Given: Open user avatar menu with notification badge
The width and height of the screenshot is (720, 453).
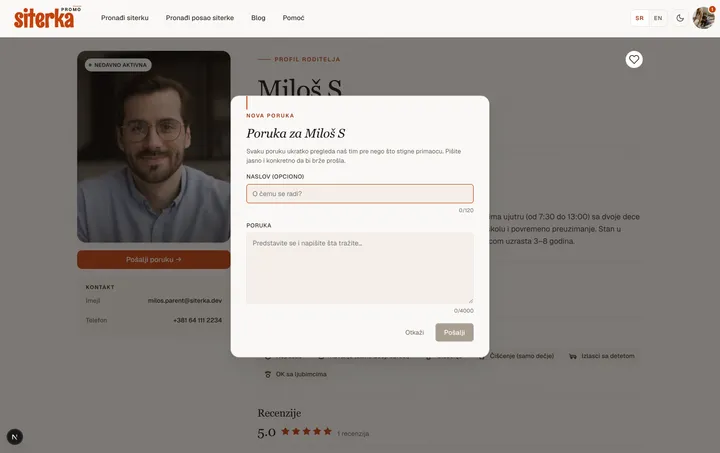Looking at the screenshot, I should tap(703, 18).
